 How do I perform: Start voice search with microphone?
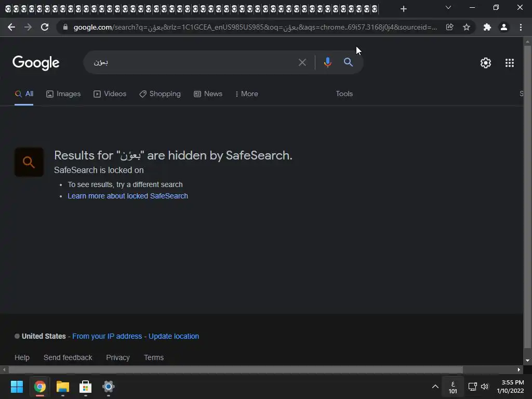click(x=327, y=62)
